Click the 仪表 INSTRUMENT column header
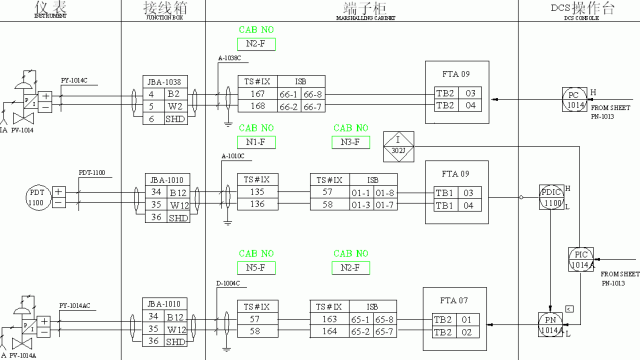The width and height of the screenshot is (640, 360). point(51,10)
